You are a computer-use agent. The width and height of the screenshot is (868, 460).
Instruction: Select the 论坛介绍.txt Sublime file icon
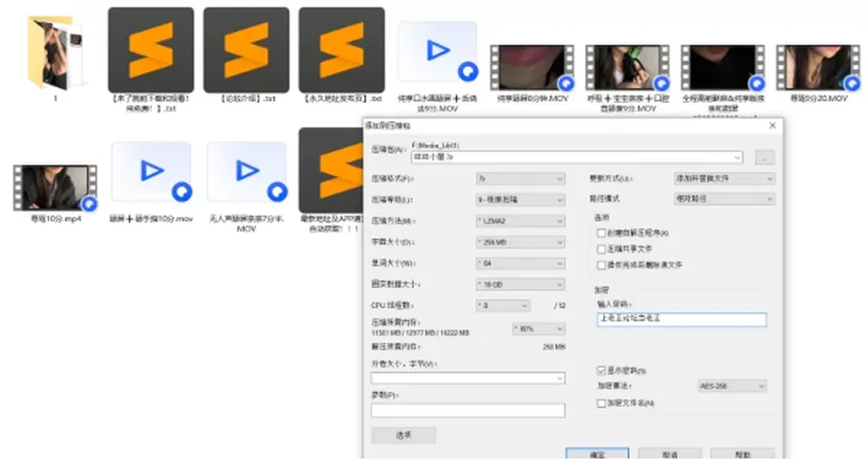click(x=246, y=50)
